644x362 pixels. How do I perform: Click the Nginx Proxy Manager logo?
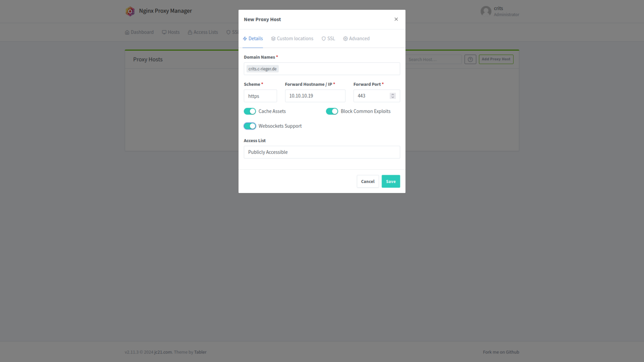130,11
